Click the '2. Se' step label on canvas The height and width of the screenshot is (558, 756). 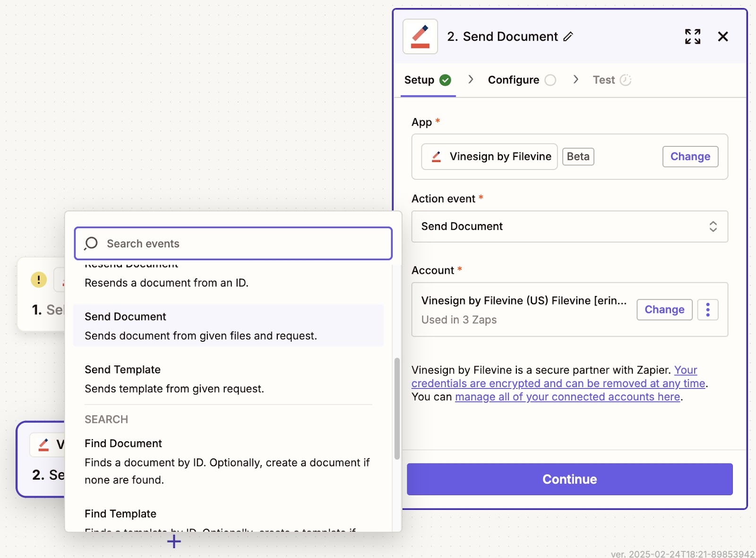click(48, 474)
